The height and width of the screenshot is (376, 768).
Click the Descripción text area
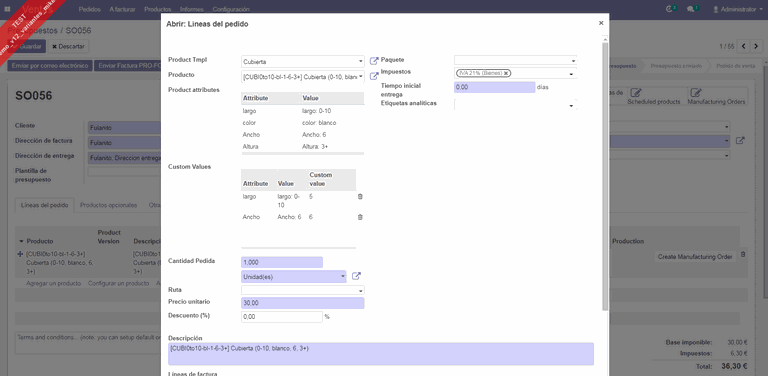pos(381,354)
